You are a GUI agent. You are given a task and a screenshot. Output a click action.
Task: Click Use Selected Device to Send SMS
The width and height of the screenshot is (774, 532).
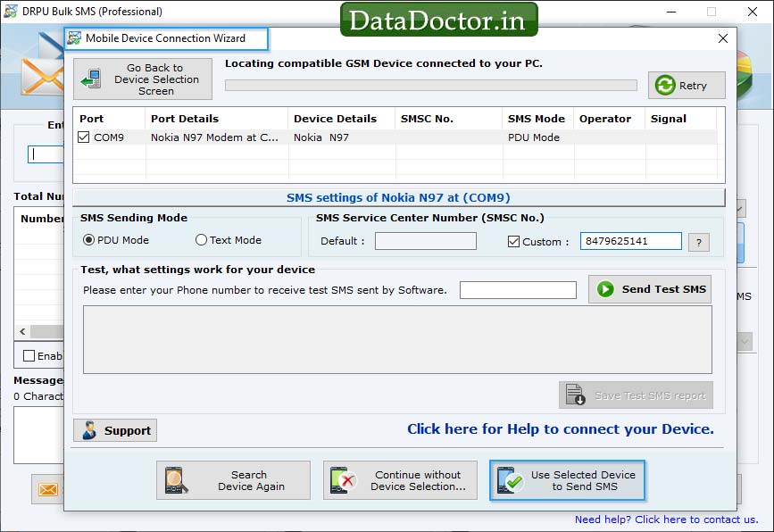[x=567, y=480]
